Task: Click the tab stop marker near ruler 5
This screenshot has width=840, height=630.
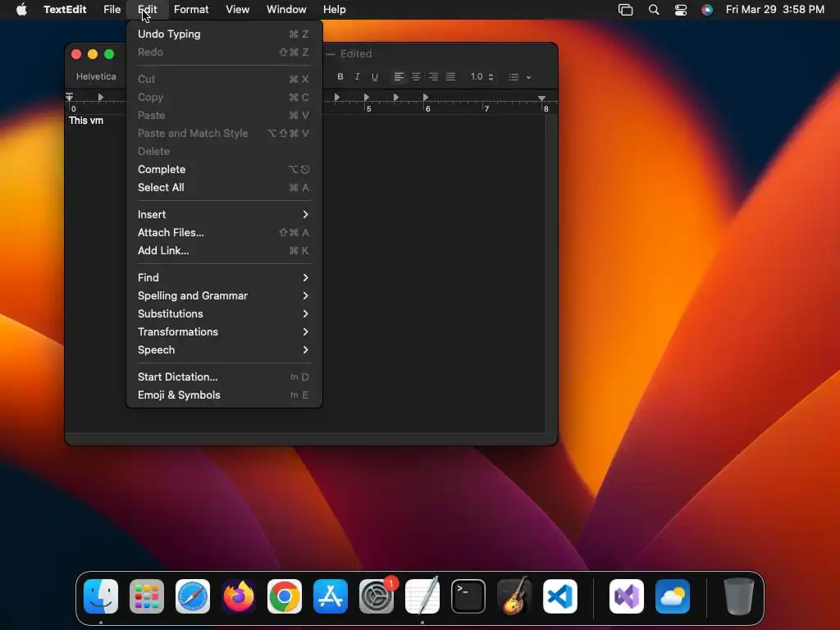Action: 367,97
